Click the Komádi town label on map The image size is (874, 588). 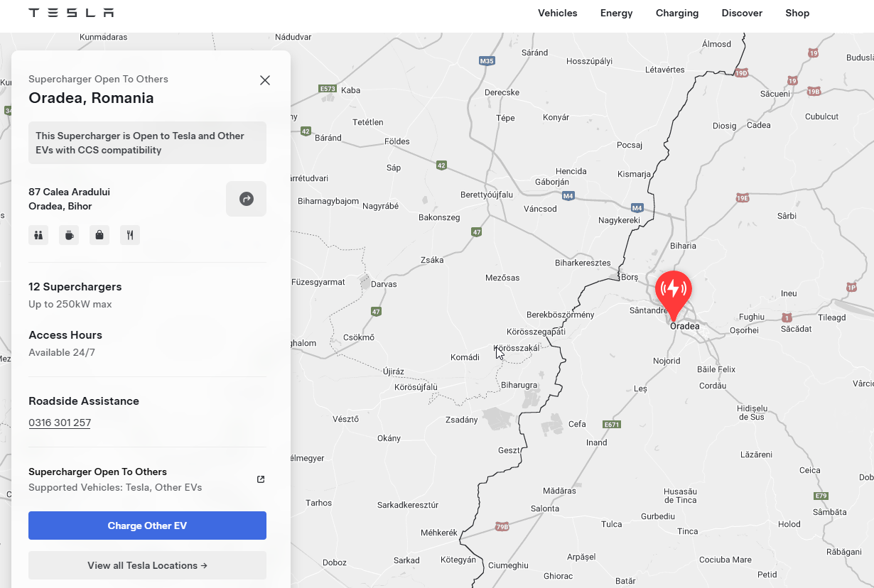coord(465,357)
